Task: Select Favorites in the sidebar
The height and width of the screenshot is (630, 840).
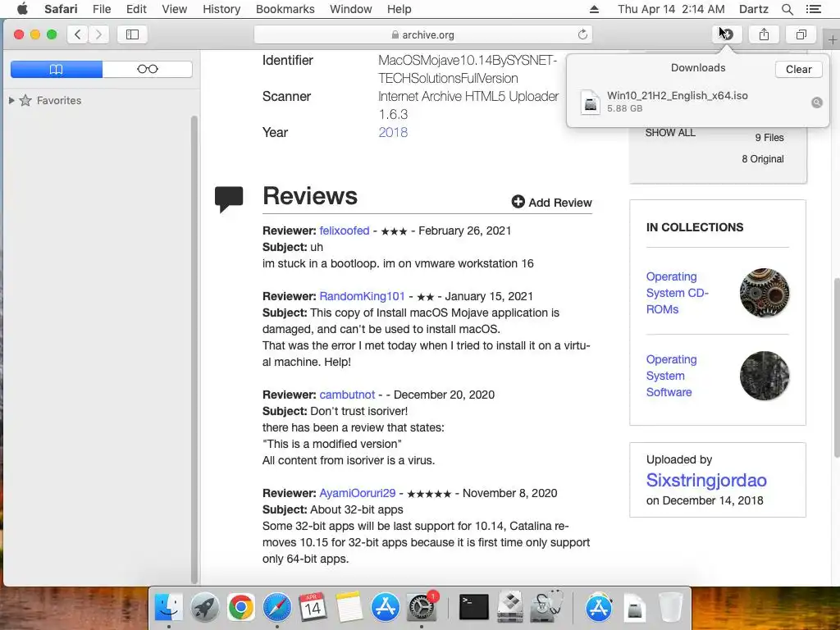Action: [x=59, y=100]
